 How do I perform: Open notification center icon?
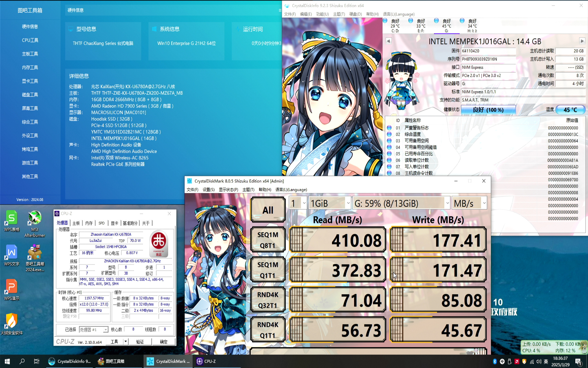(578, 361)
